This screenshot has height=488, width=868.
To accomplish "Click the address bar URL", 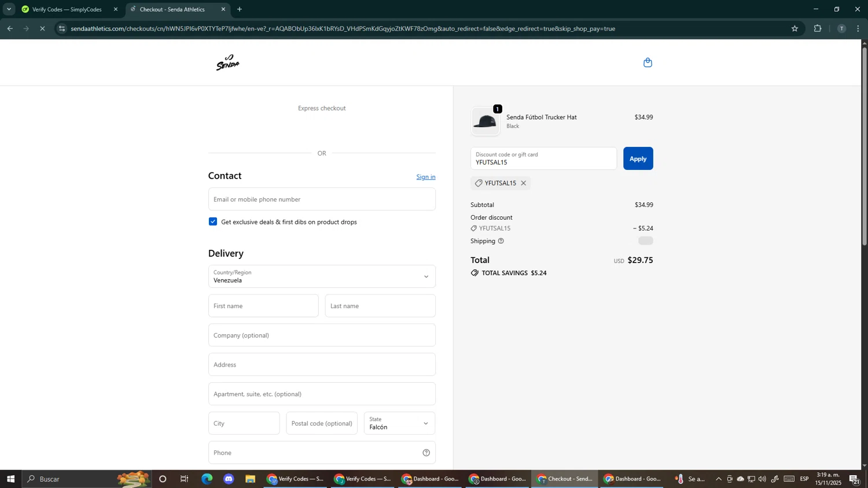I will [x=343, y=28].
